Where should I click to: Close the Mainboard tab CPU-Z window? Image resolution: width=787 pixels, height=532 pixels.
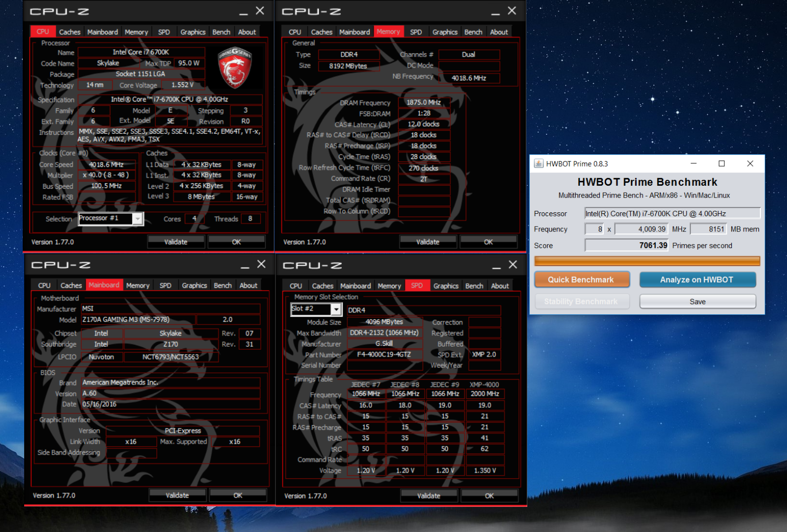pos(262,265)
